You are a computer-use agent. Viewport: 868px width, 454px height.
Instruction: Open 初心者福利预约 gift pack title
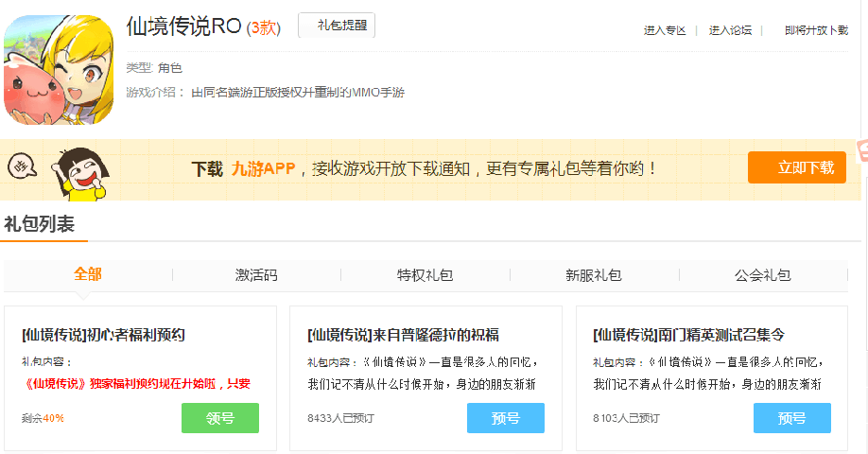(x=103, y=335)
